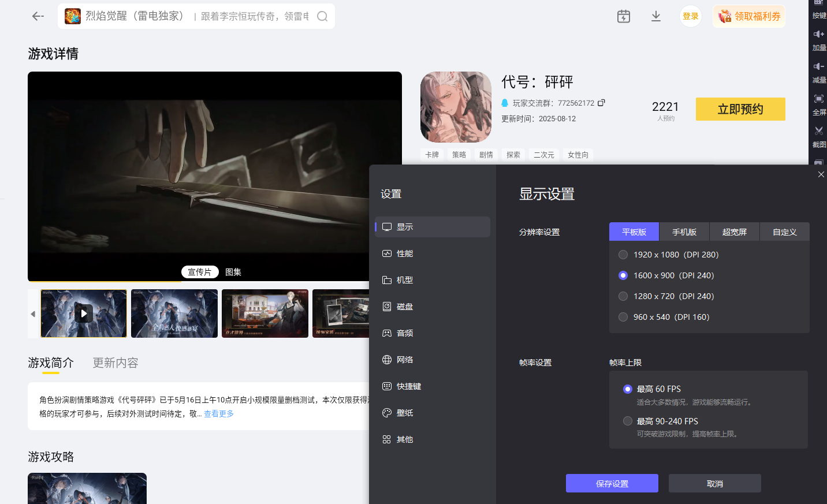
Task: Expand the game intro with view more
Action: tap(218, 414)
